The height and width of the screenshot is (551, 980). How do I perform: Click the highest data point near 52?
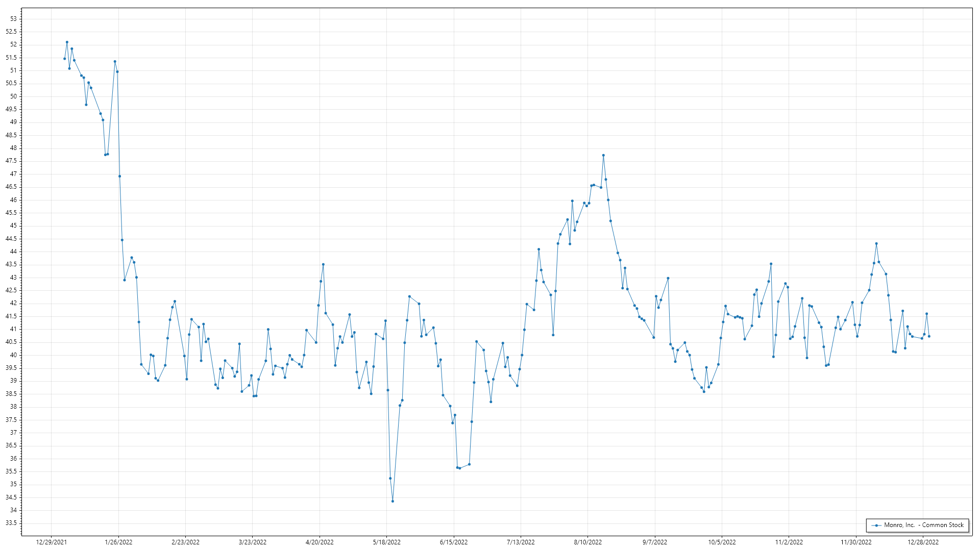[67, 42]
